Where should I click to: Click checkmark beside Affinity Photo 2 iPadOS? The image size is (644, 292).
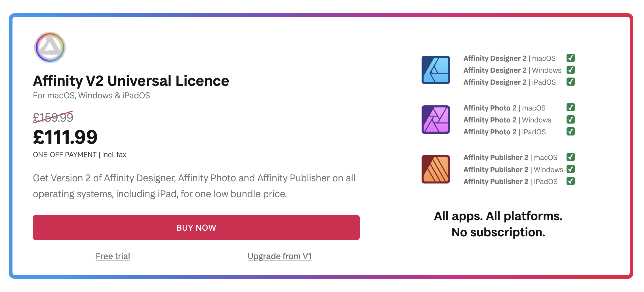click(x=571, y=132)
